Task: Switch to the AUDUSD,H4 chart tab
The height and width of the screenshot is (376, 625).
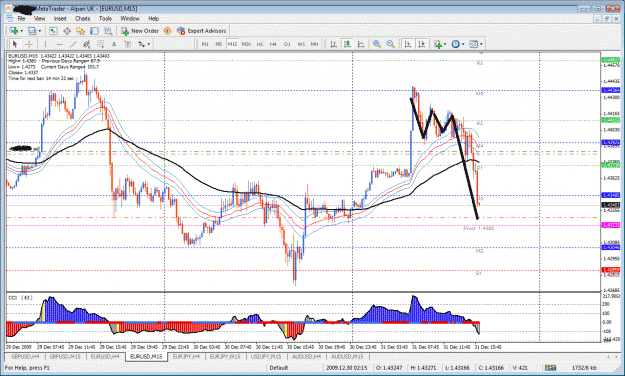Action: tap(307, 356)
